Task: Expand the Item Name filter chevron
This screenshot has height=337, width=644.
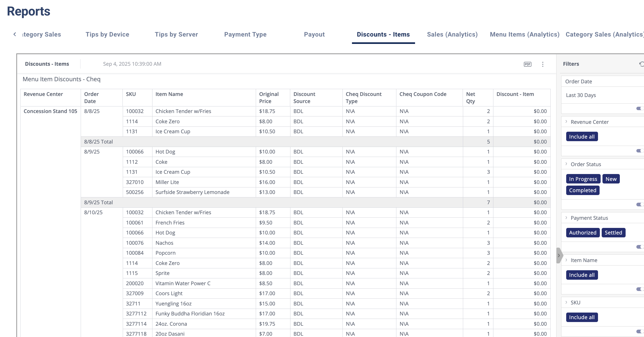Action: 566,260
